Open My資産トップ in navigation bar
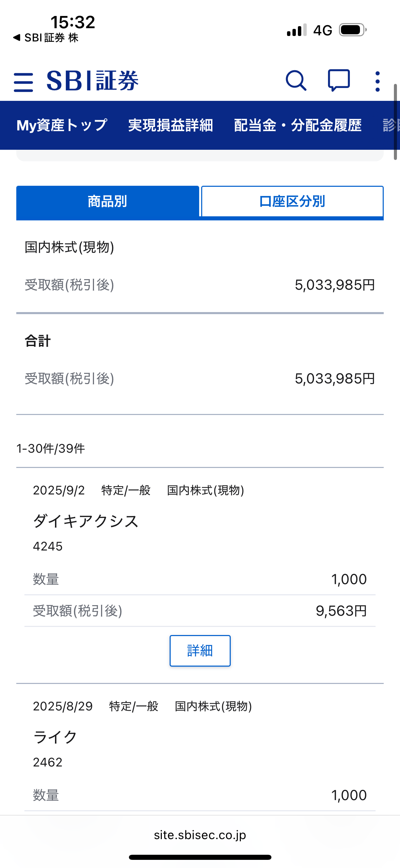The width and height of the screenshot is (400, 868). [x=62, y=125]
